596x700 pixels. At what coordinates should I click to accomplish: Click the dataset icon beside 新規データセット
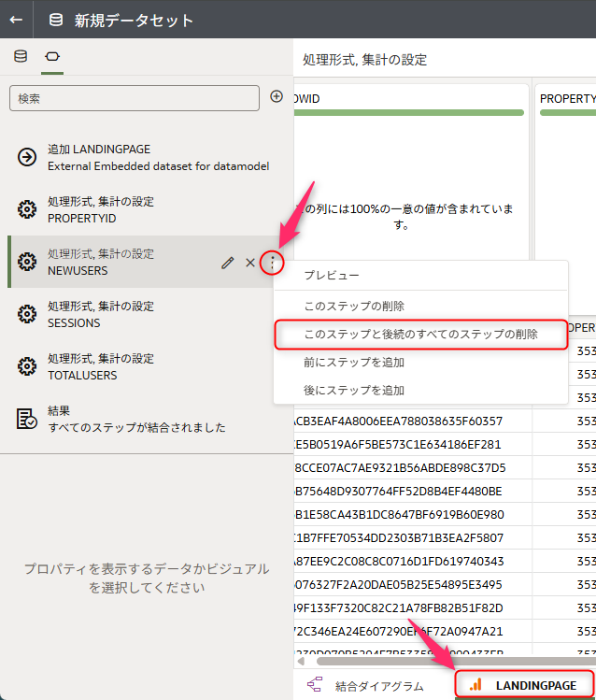(56, 20)
